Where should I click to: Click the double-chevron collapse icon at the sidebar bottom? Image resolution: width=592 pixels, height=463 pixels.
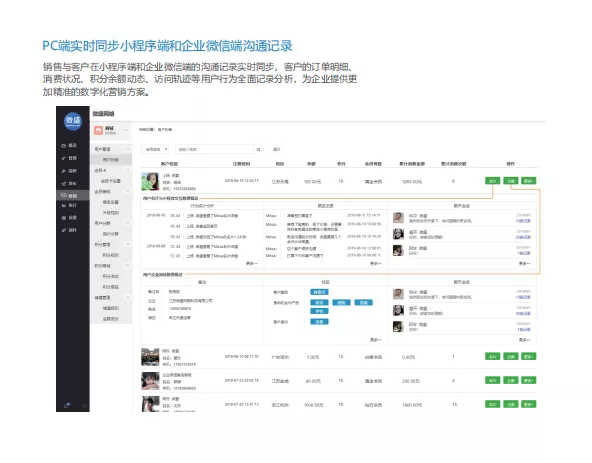85,406
